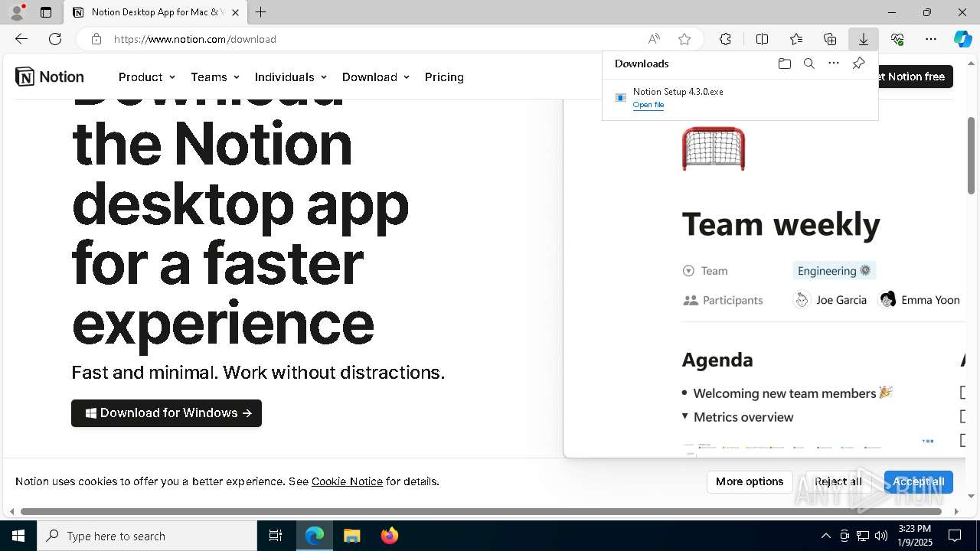
Task: Click Get Notion free button
Action: coord(916,77)
